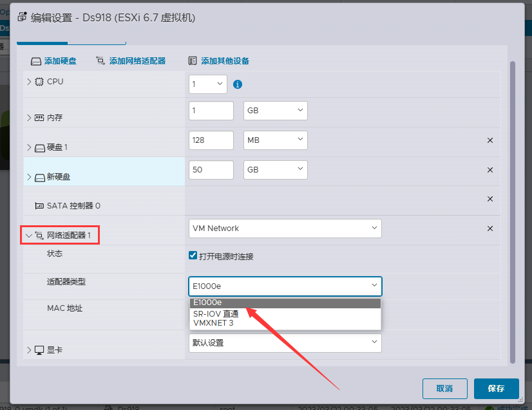The height and width of the screenshot is (410, 532).
Task: Open the 添加其他设备 link
Action: pyautogui.click(x=225, y=61)
